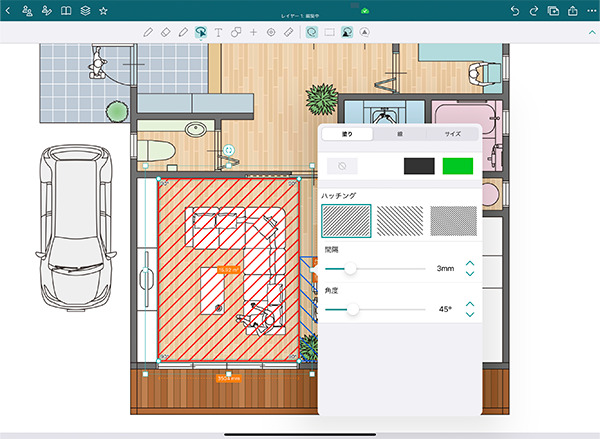The image size is (600, 439).
Task: Decrease hatching angle with down arrow
Action: pos(470,316)
